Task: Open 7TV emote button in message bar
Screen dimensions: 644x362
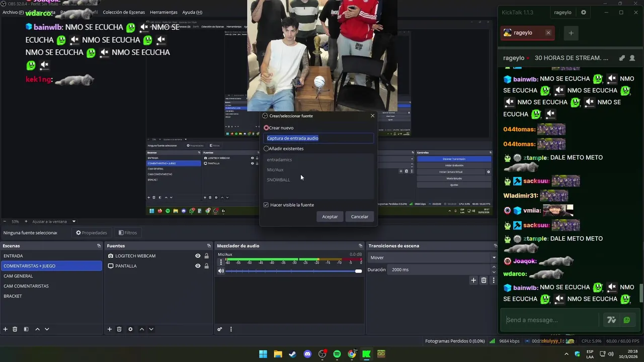Action: point(611,320)
